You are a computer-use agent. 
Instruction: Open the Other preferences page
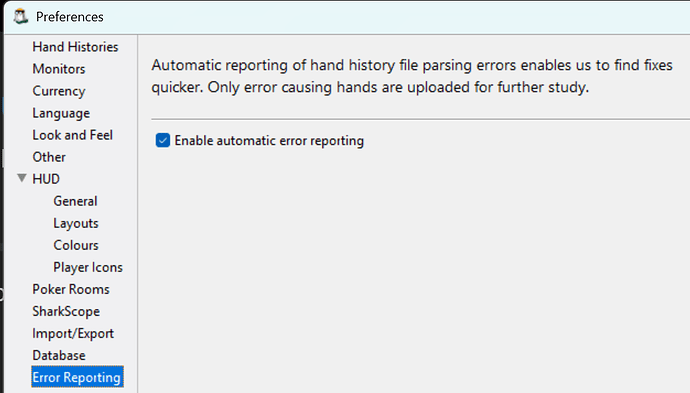49,157
